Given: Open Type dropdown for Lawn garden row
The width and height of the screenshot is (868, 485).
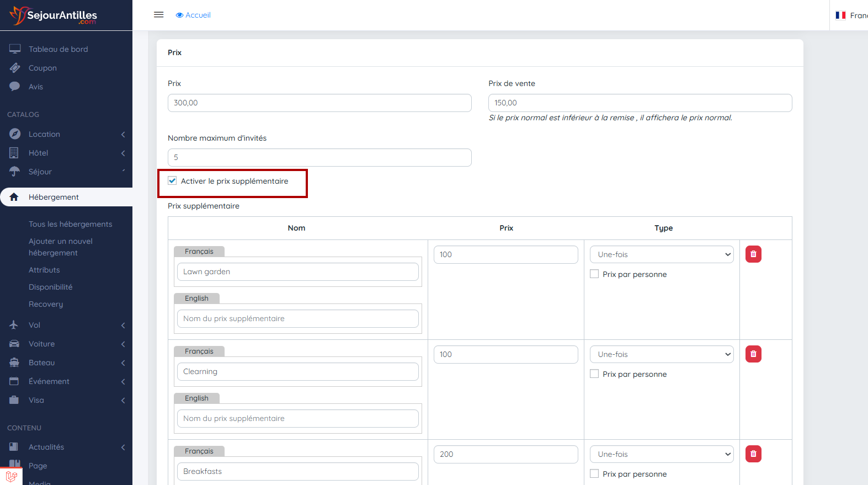Looking at the screenshot, I should tap(662, 254).
